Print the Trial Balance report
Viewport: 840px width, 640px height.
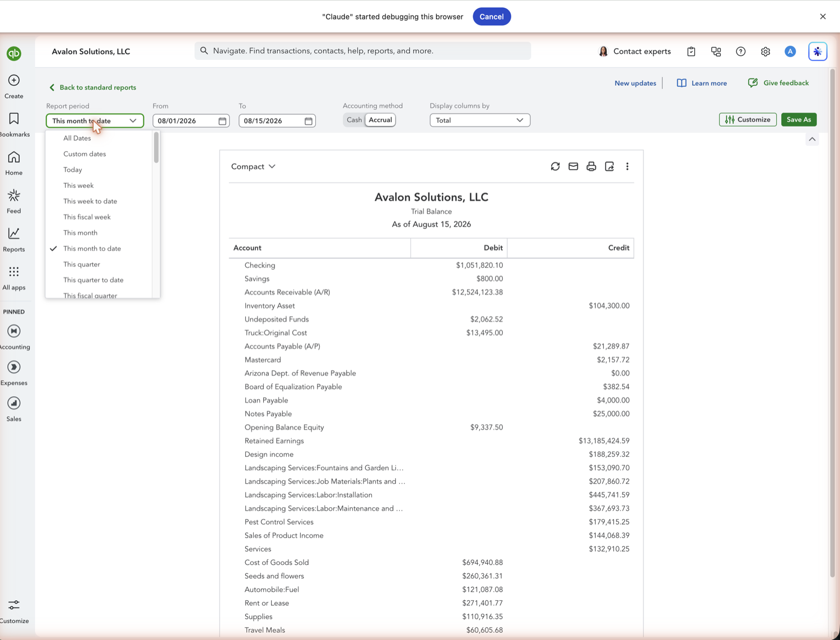tap(591, 166)
